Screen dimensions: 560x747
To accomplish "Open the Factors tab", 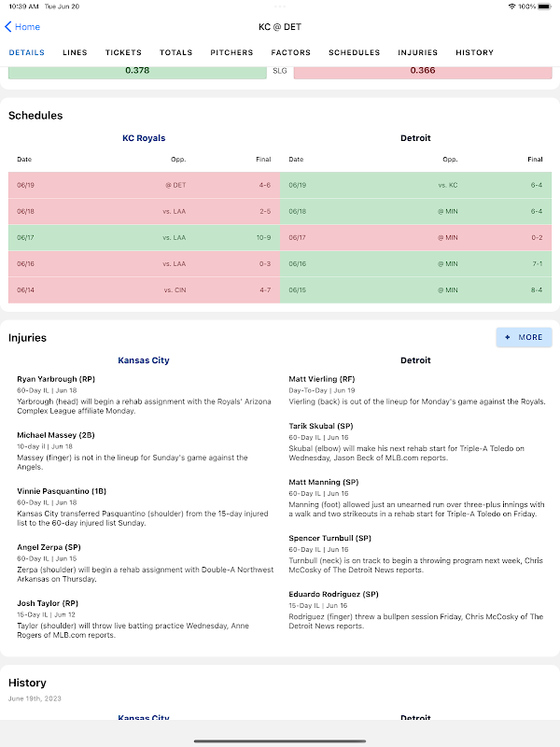I will pyautogui.click(x=290, y=52).
